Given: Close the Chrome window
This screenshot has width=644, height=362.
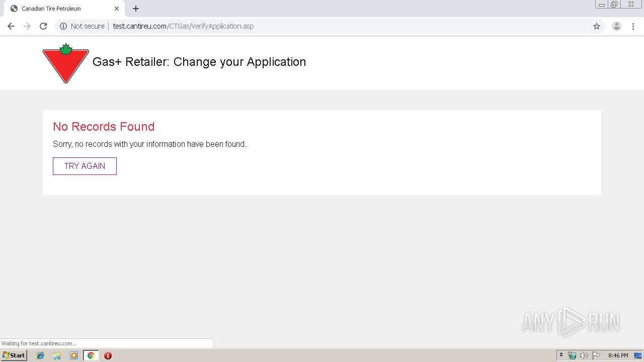Looking at the screenshot, I should 631,5.
